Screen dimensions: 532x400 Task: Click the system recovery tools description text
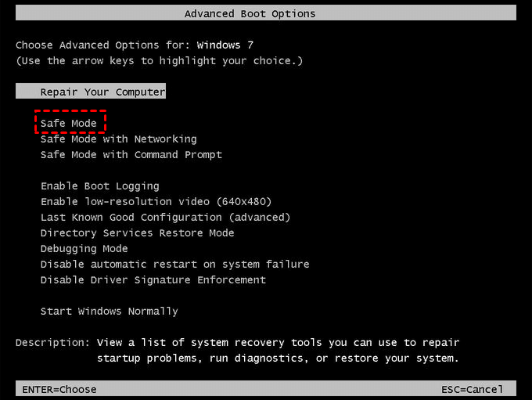click(x=278, y=351)
